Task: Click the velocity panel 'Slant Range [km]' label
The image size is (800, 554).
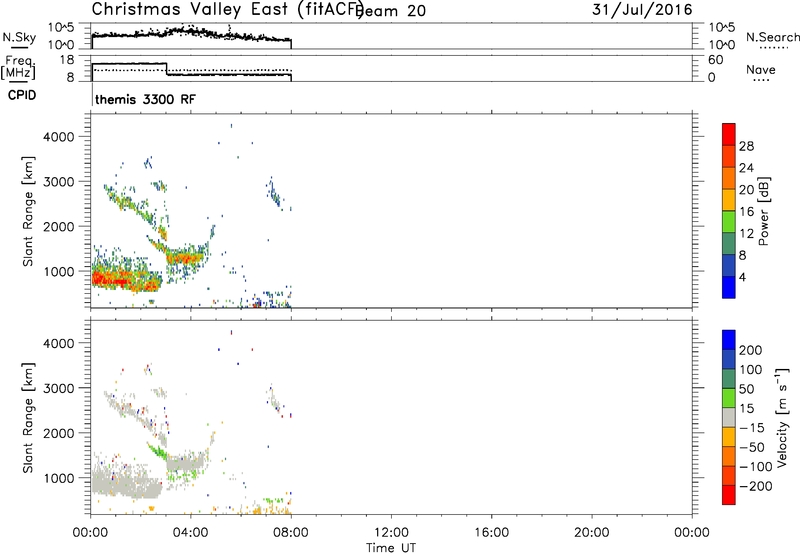Action: [x=28, y=418]
